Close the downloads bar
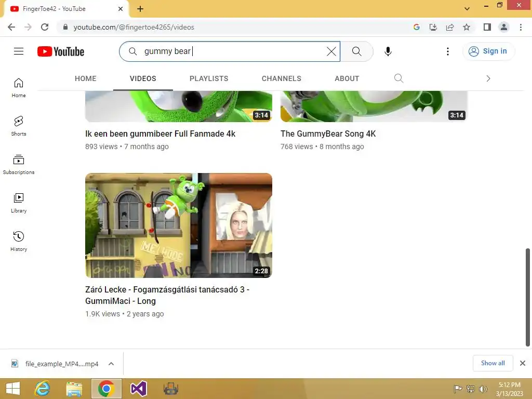Viewport: 532px width, 399px height. coord(523,363)
